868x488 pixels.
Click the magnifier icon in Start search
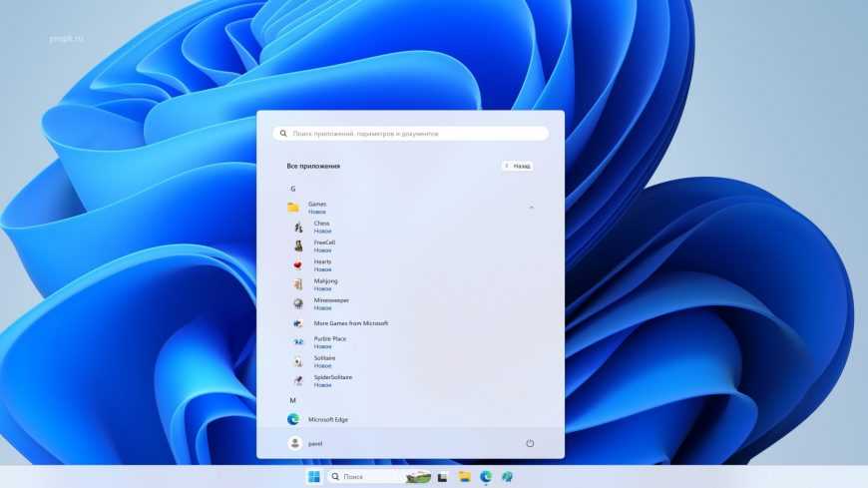click(x=283, y=134)
